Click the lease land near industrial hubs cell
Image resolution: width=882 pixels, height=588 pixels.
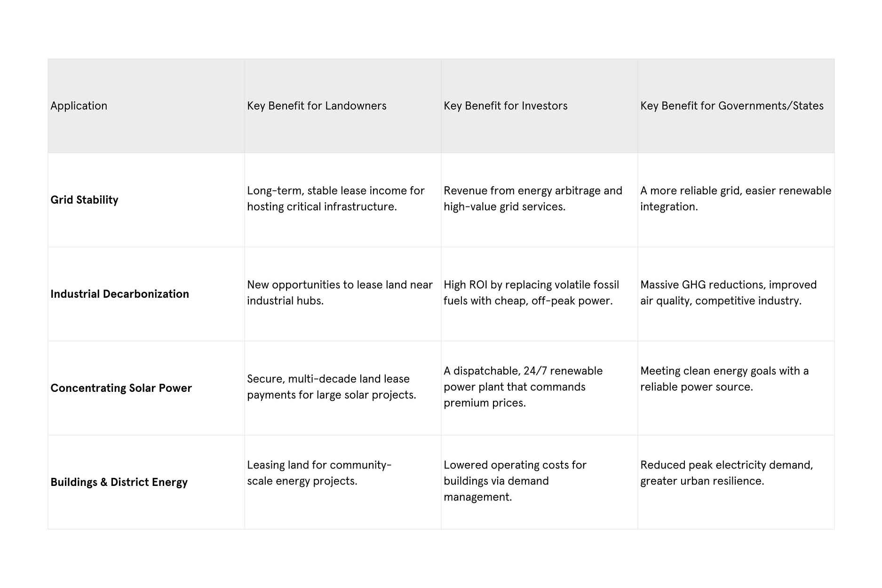[x=340, y=293]
